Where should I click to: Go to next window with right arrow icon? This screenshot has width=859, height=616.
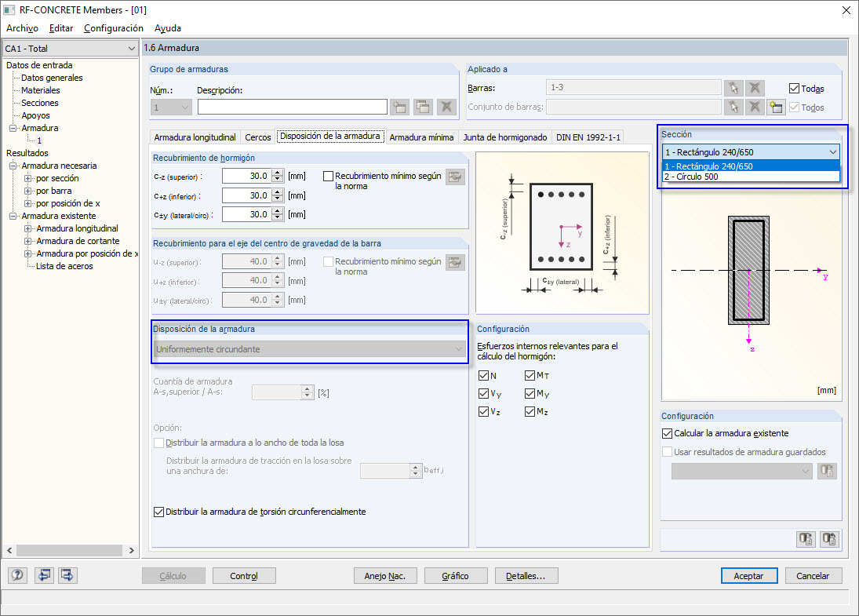pyautogui.click(x=67, y=575)
